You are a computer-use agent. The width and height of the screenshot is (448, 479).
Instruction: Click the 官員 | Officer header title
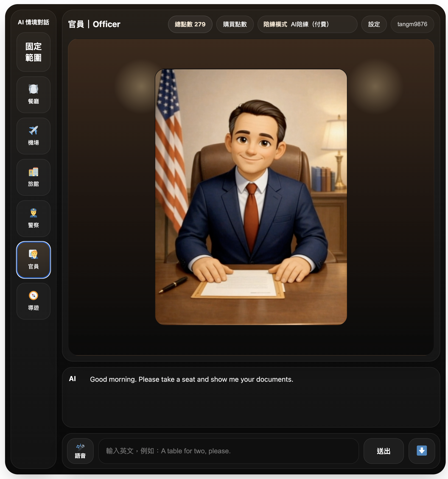[94, 24]
